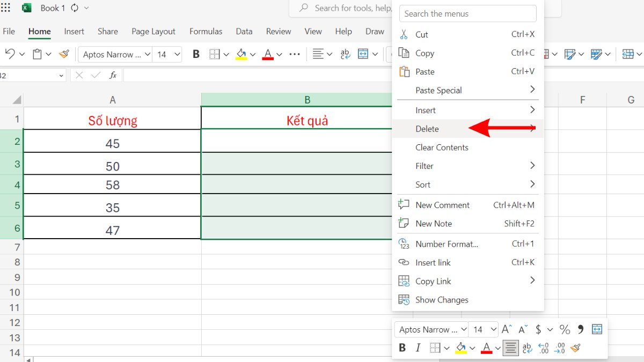This screenshot has height=362, width=644.
Task: Select Format Painter in mini toolbar
Action: tap(576, 348)
